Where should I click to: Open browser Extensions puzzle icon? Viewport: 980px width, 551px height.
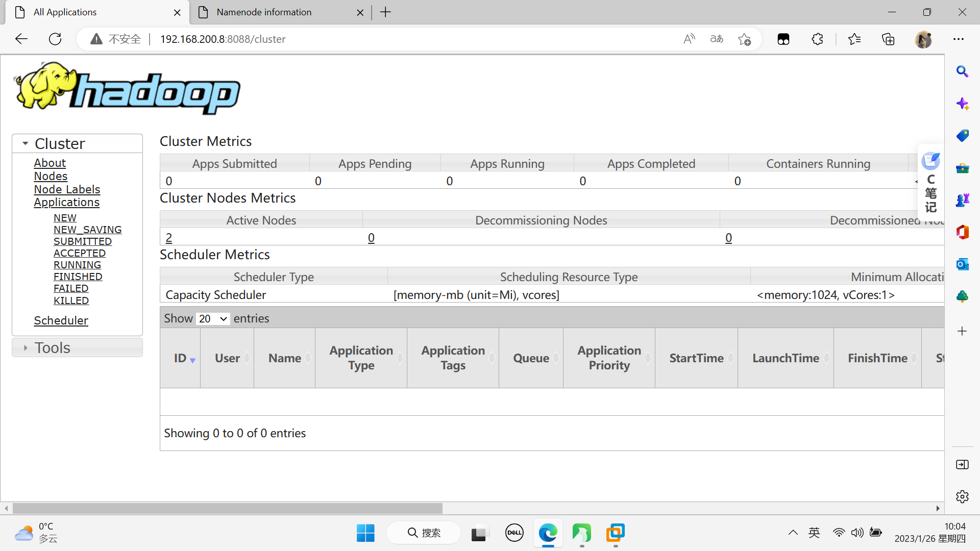click(817, 39)
